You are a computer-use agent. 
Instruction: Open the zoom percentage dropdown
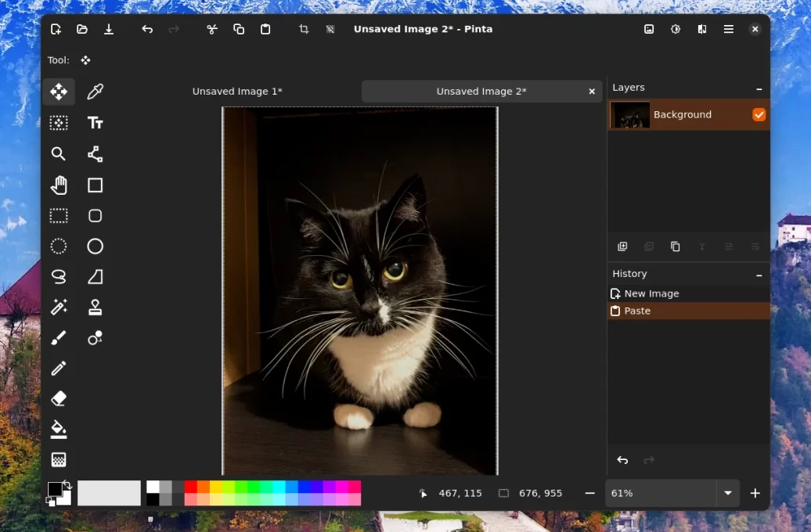(x=728, y=493)
